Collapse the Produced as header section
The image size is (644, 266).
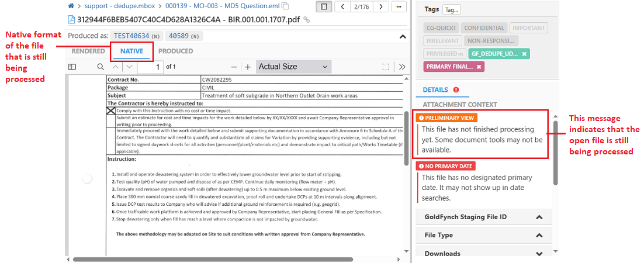pyautogui.click(x=403, y=37)
